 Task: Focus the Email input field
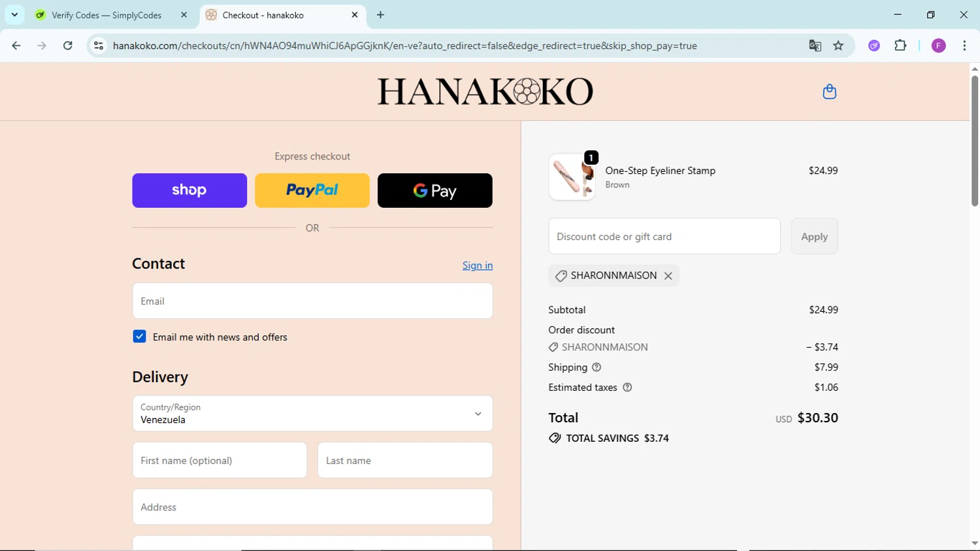point(312,301)
